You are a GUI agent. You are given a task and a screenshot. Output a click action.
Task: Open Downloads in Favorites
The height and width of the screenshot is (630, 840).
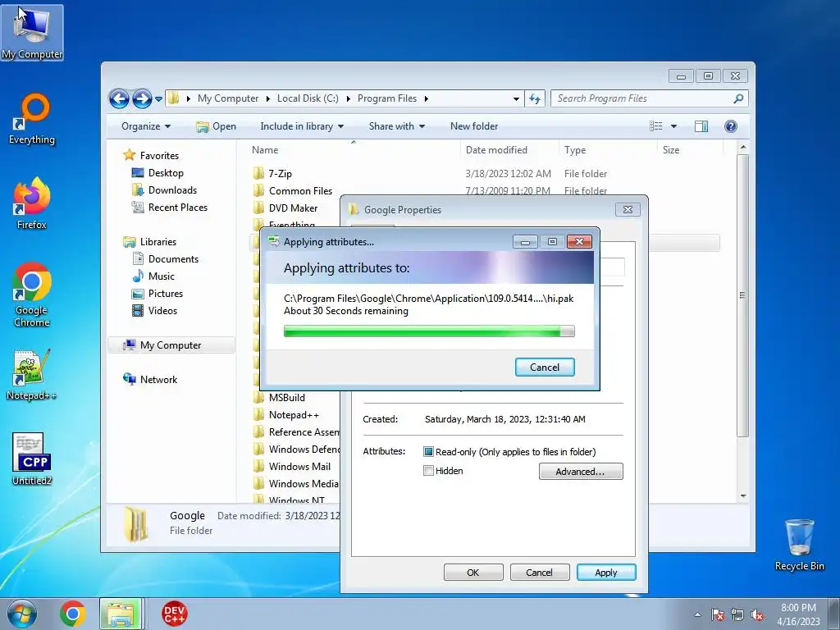[164, 190]
